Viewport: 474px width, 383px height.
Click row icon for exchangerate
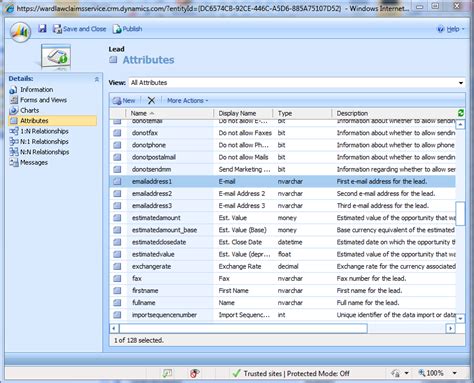tap(117, 266)
